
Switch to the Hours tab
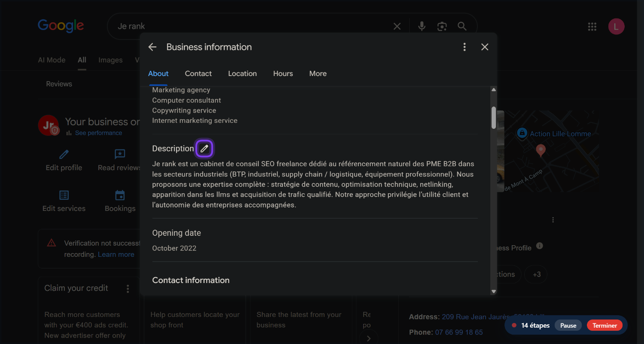[283, 74]
